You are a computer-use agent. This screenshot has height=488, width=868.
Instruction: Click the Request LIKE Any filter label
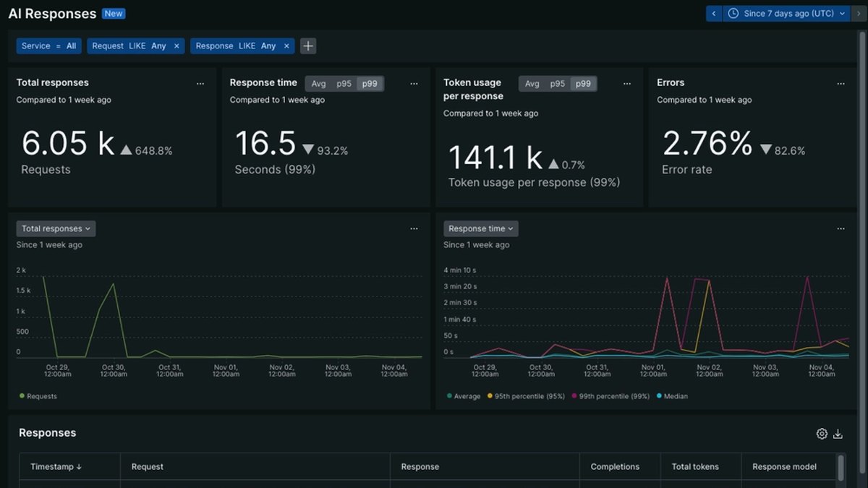pos(129,46)
